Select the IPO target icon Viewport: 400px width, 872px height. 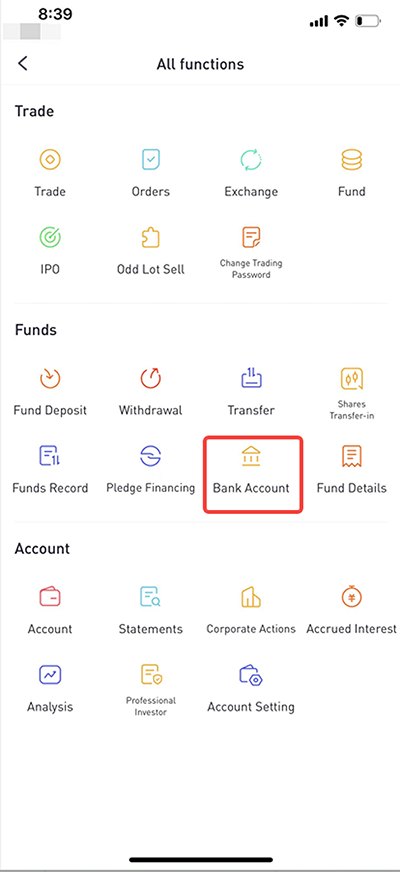(x=50, y=238)
